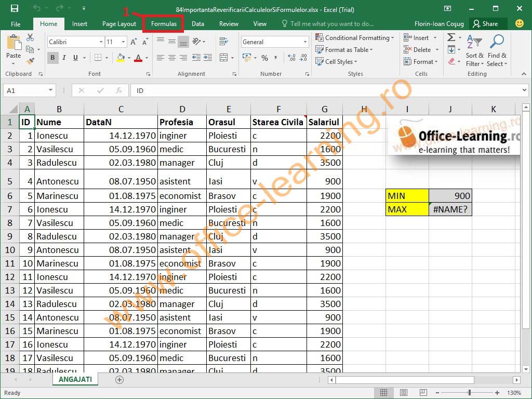This screenshot has height=399, width=532.
Task: Click the Format Painter brush icon
Action: [x=30, y=61]
